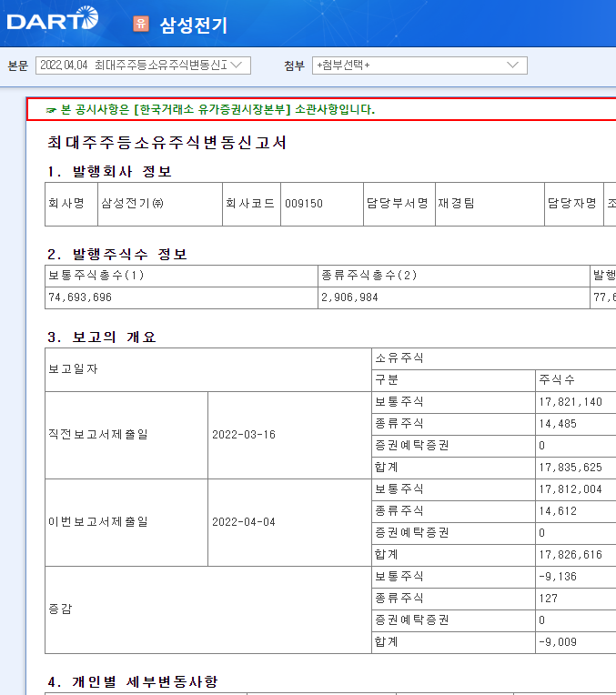Image resolution: width=616 pixels, height=695 pixels.
Task: Click the 담당자명 label cell
Action: click(574, 204)
